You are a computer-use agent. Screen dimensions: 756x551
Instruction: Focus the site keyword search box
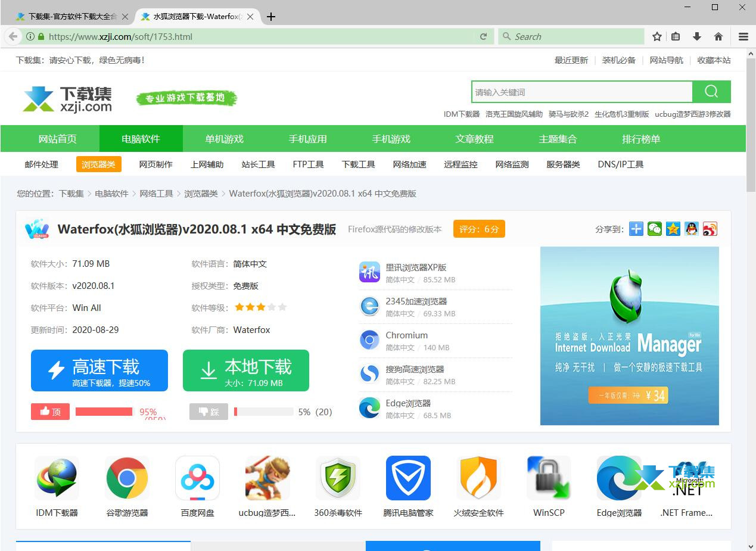(x=582, y=92)
